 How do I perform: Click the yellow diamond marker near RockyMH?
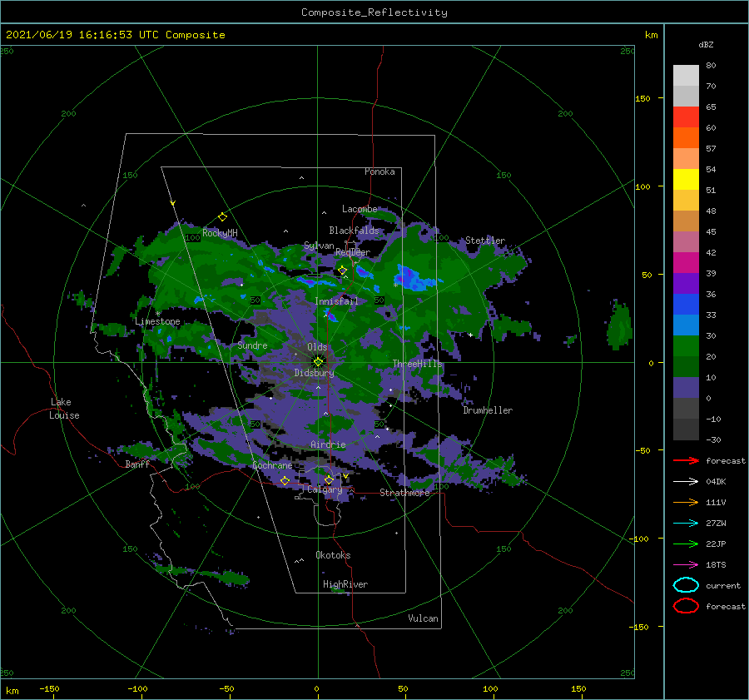[x=222, y=217]
